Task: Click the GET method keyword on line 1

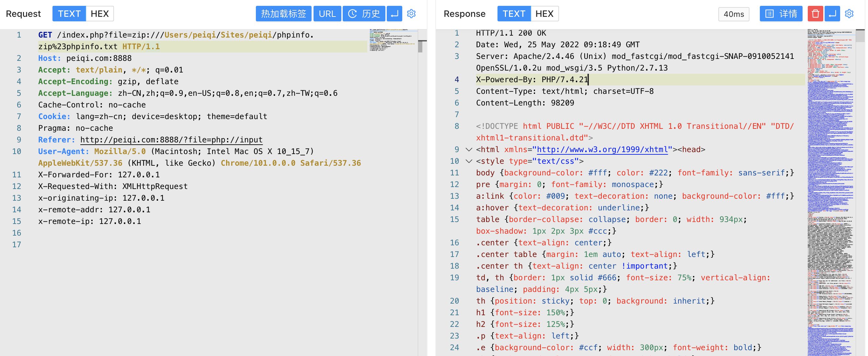Action: [x=45, y=35]
